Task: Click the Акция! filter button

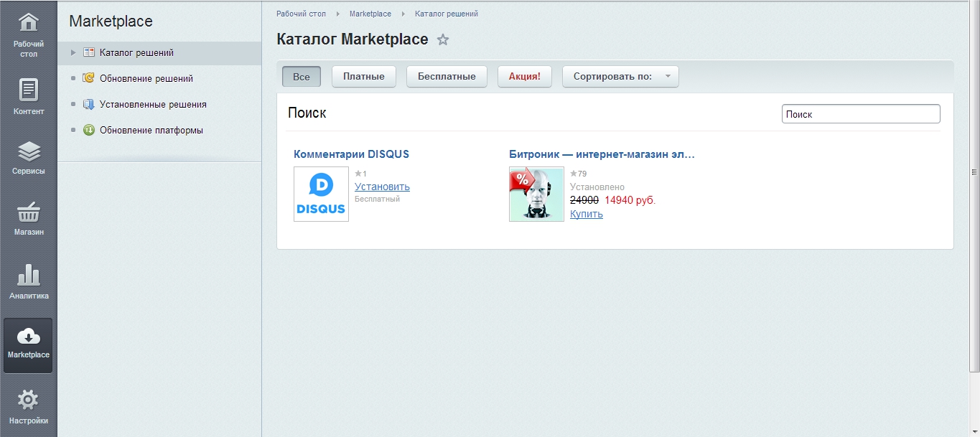Action: tap(524, 76)
